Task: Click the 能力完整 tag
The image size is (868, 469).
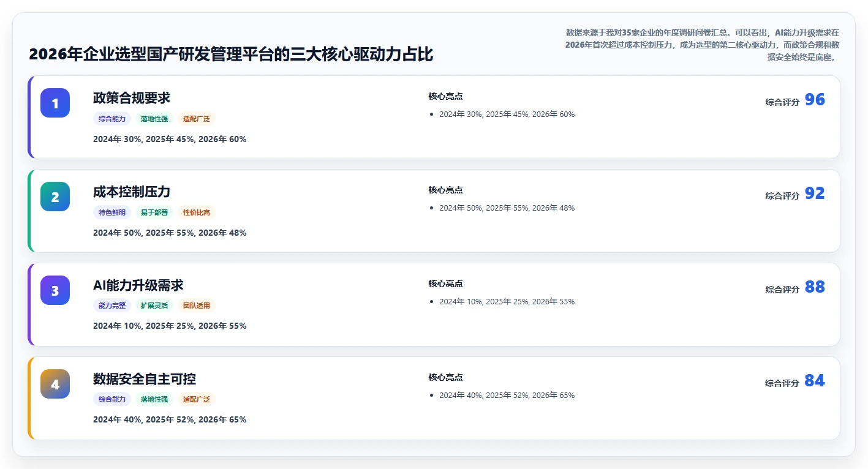Action: tap(112, 306)
